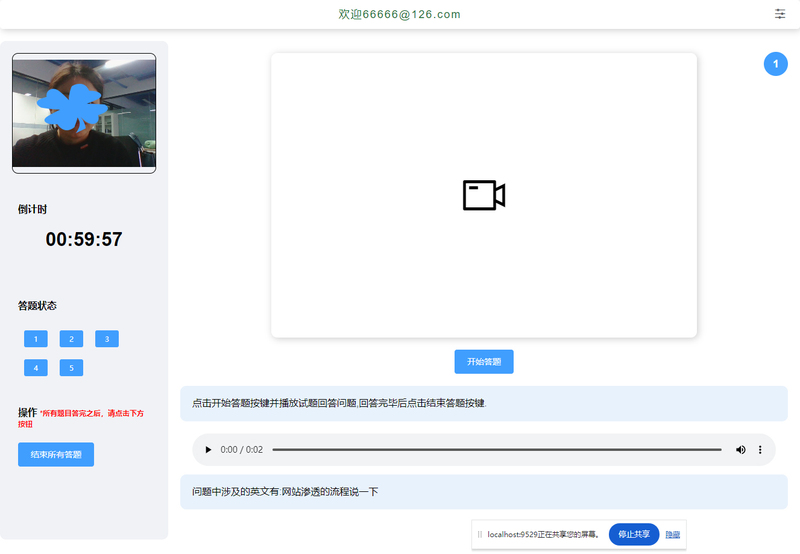Open audio player more options menu
800x554 pixels.
coord(760,449)
